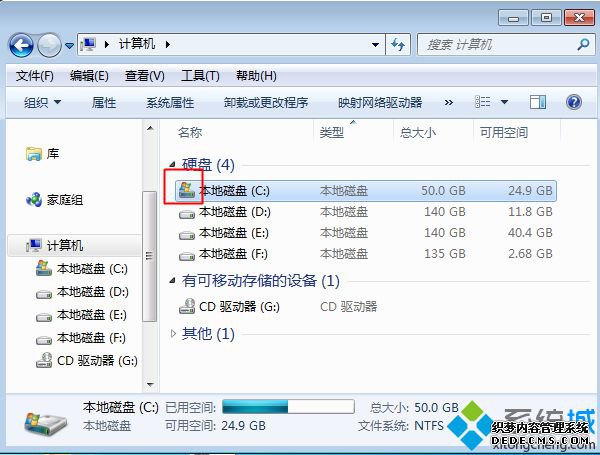Sort by the 总大小 column header

(417, 133)
